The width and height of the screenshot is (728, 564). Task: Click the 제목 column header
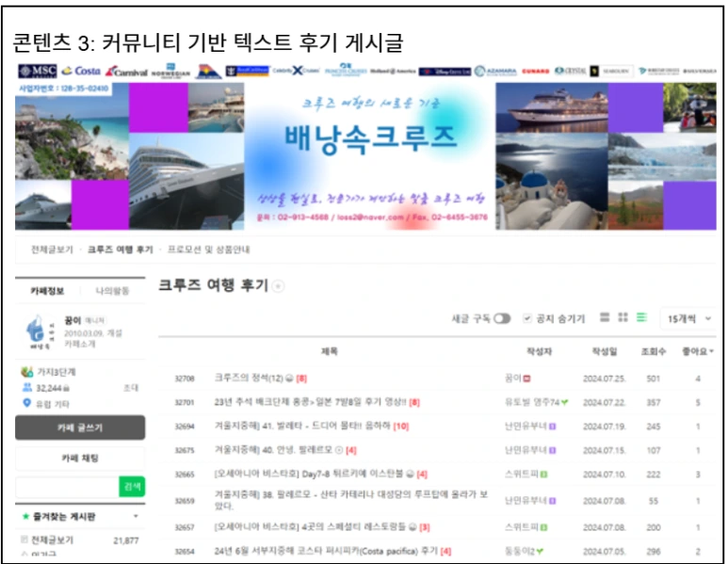[x=330, y=351]
